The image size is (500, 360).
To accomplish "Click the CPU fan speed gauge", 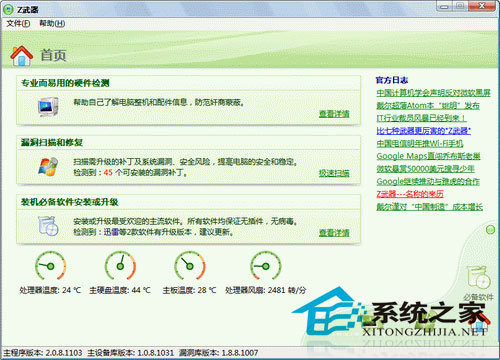I will pyautogui.click(x=266, y=266).
